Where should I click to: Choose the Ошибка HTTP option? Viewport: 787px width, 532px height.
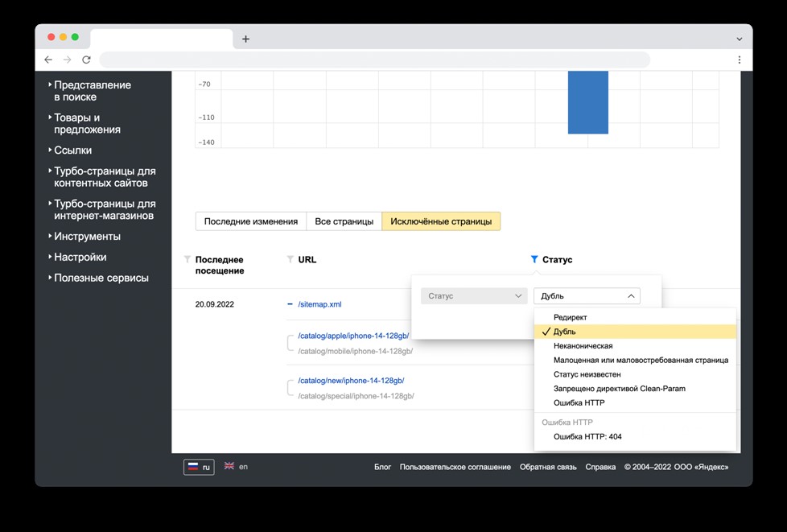point(636,402)
